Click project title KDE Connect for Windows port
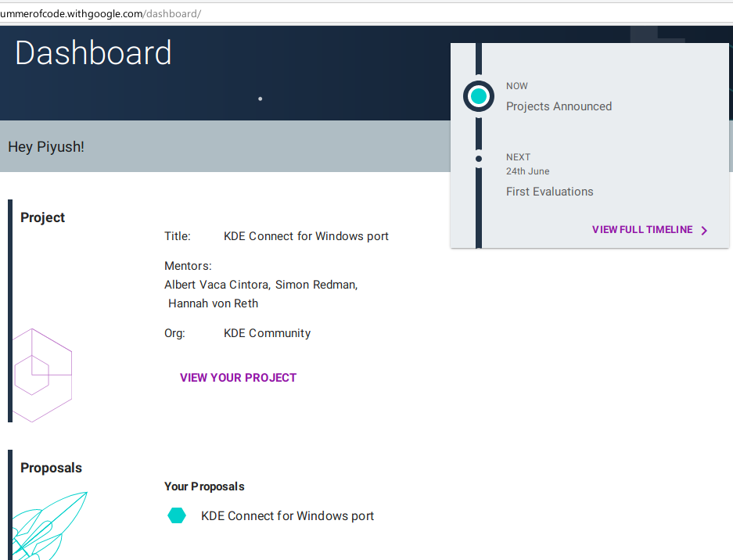The width and height of the screenshot is (733, 560). click(306, 236)
